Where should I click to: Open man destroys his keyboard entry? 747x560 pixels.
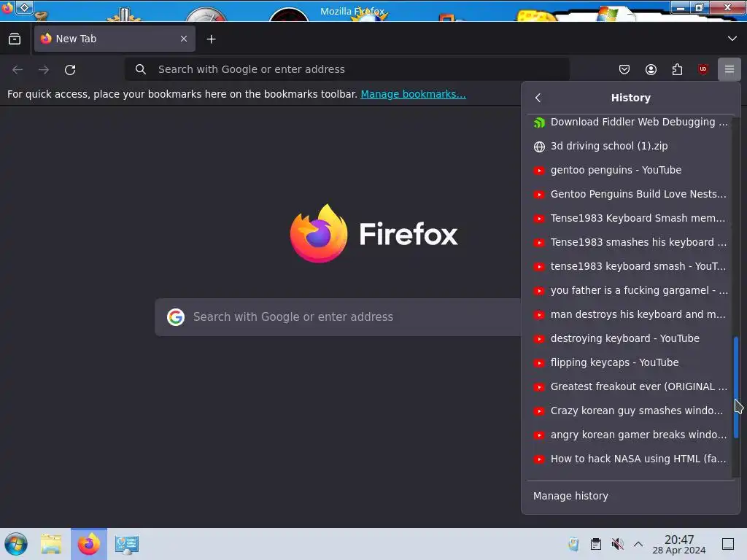(630, 314)
